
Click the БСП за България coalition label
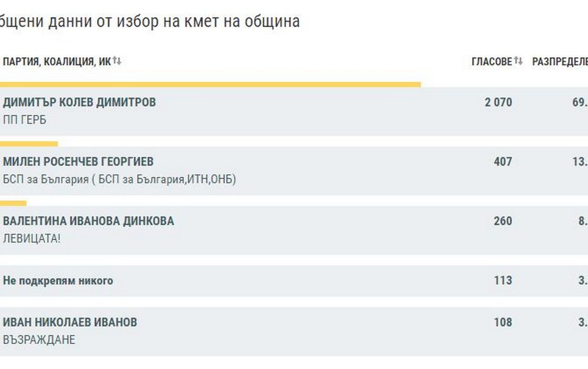tap(119, 179)
